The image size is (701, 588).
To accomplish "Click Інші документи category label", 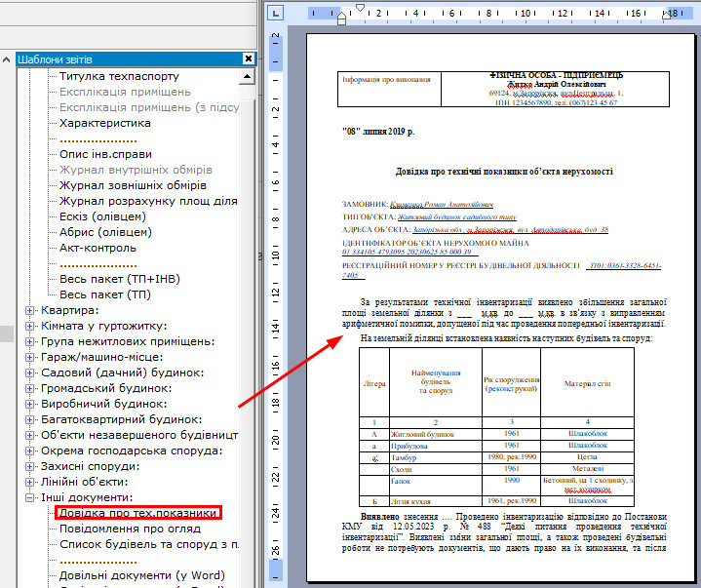I will coord(87,497).
